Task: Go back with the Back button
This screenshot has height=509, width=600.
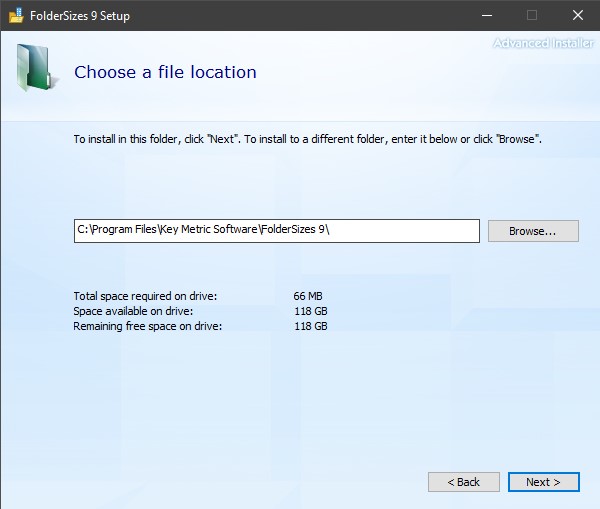Action: tap(463, 482)
